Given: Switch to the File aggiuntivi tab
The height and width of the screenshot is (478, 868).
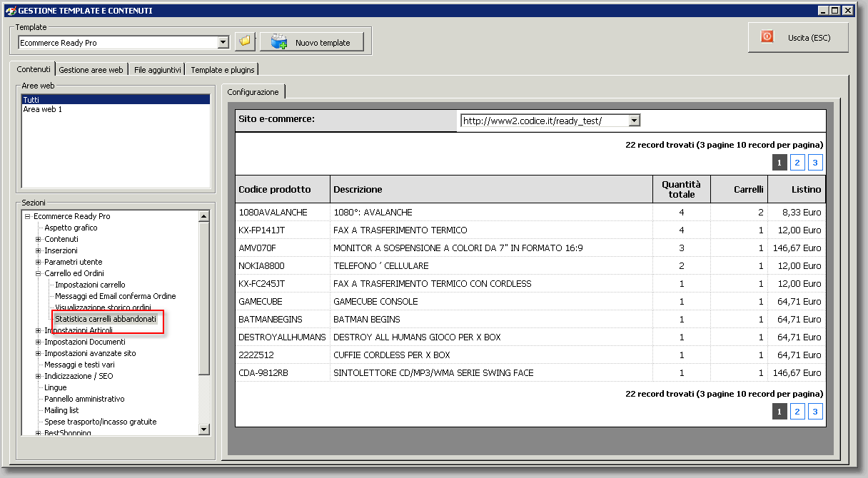Looking at the screenshot, I should point(158,70).
